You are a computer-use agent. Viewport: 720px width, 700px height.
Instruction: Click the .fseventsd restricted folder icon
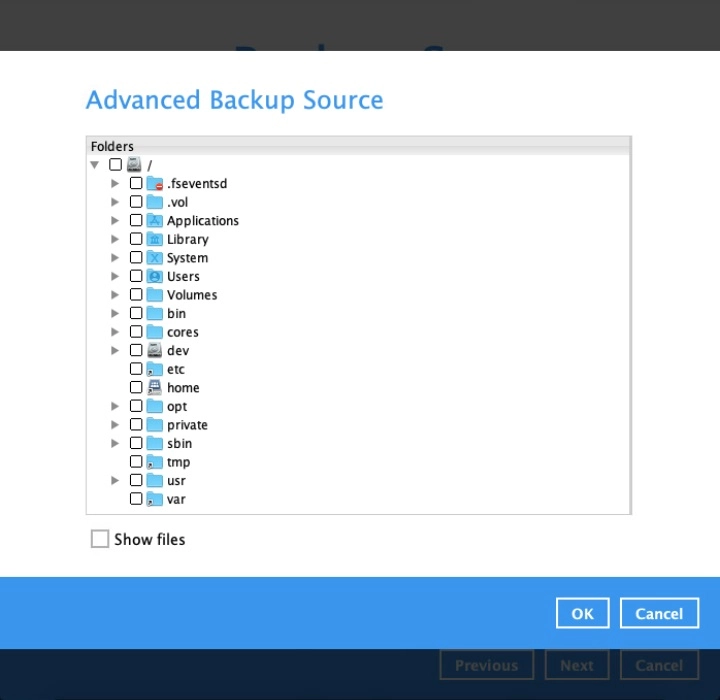click(x=155, y=183)
